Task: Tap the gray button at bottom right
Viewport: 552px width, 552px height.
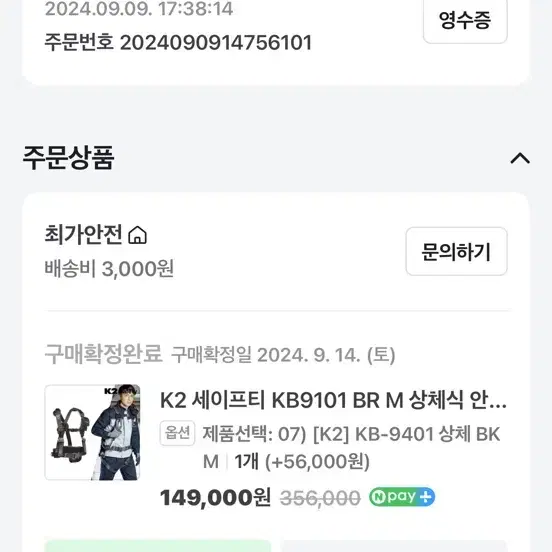Action: (394, 546)
